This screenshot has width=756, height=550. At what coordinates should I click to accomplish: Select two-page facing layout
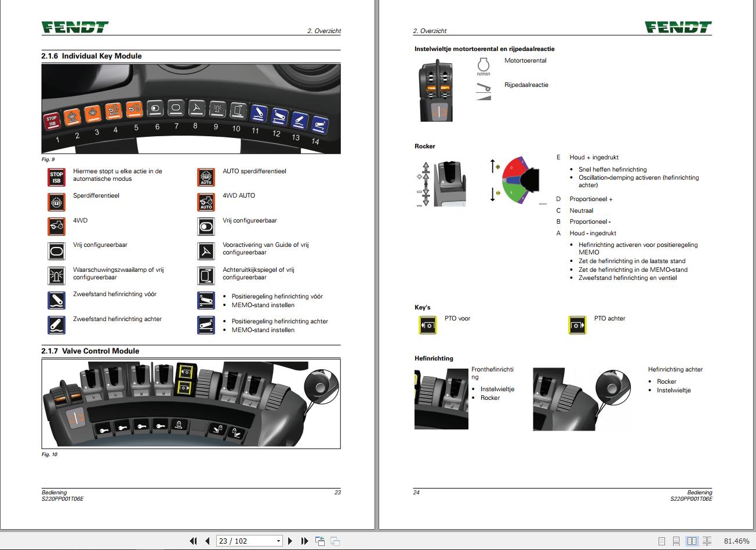(x=692, y=541)
